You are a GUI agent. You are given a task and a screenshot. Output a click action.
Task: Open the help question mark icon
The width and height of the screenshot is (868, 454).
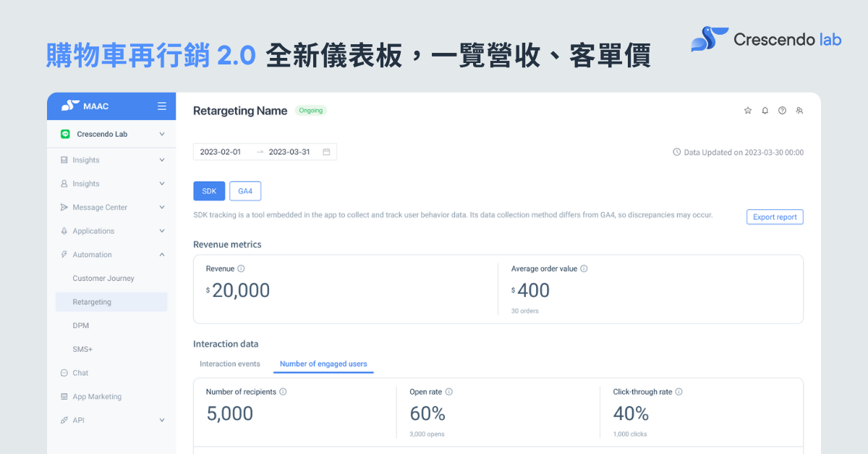pyautogui.click(x=782, y=111)
